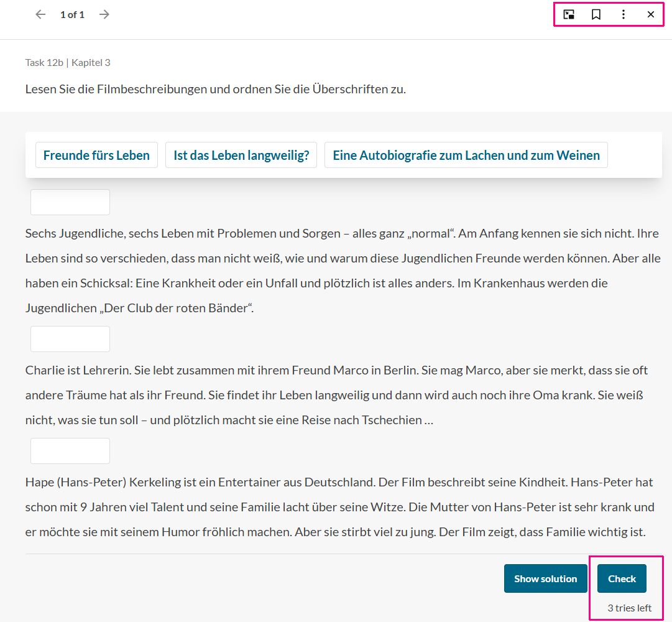
Task: Open the three-dot more options menu
Action: coord(623,14)
